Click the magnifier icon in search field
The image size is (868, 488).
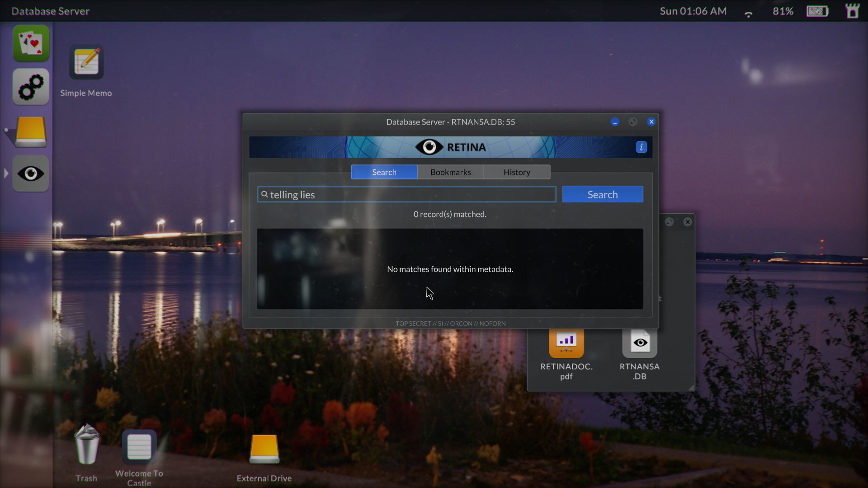pos(264,194)
